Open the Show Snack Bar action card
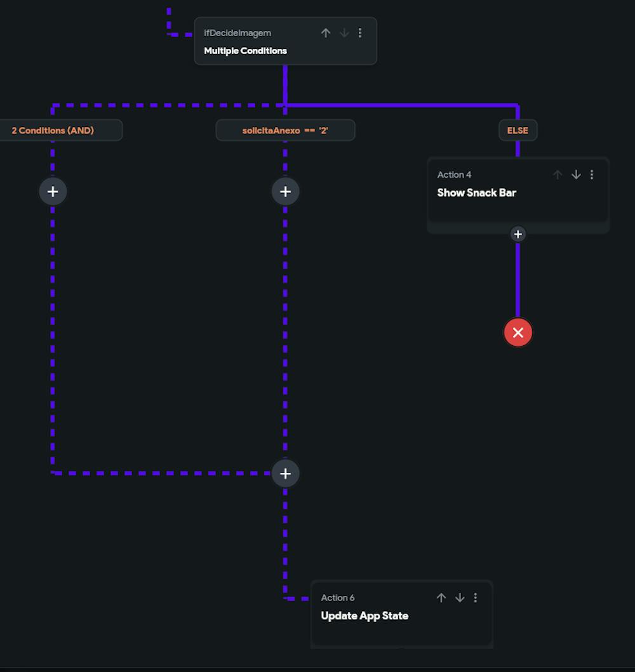 (476, 192)
